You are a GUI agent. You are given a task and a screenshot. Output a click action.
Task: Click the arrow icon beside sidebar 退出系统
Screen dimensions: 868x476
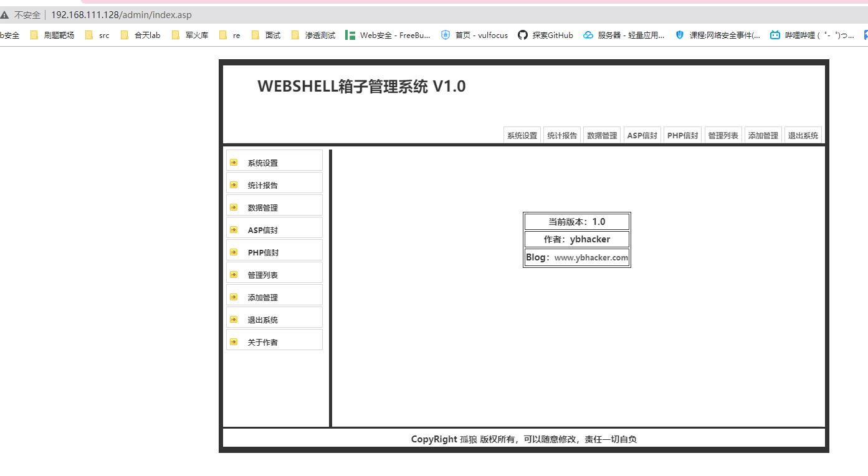coord(234,319)
